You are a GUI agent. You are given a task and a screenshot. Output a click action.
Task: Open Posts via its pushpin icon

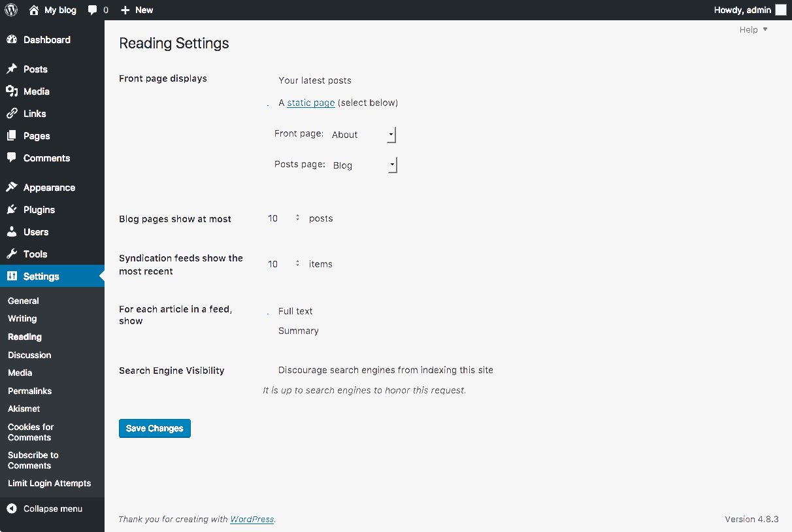pyautogui.click(x=12, y=69)
